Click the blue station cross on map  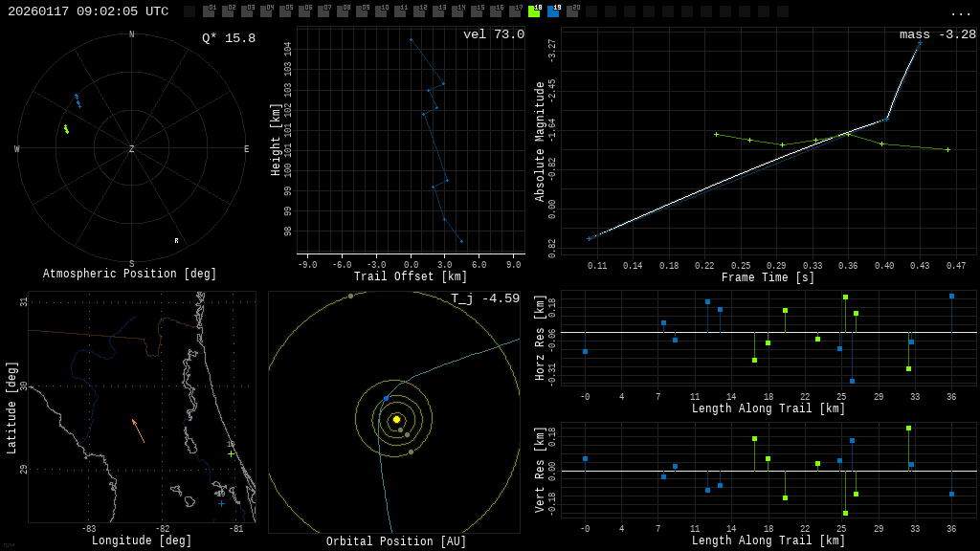coord(221,503)
